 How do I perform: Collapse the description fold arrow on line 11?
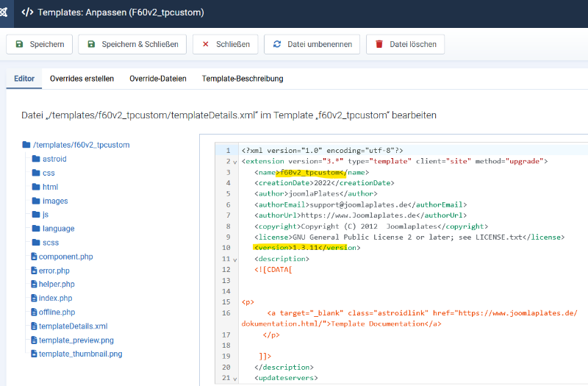coord(235,260)
